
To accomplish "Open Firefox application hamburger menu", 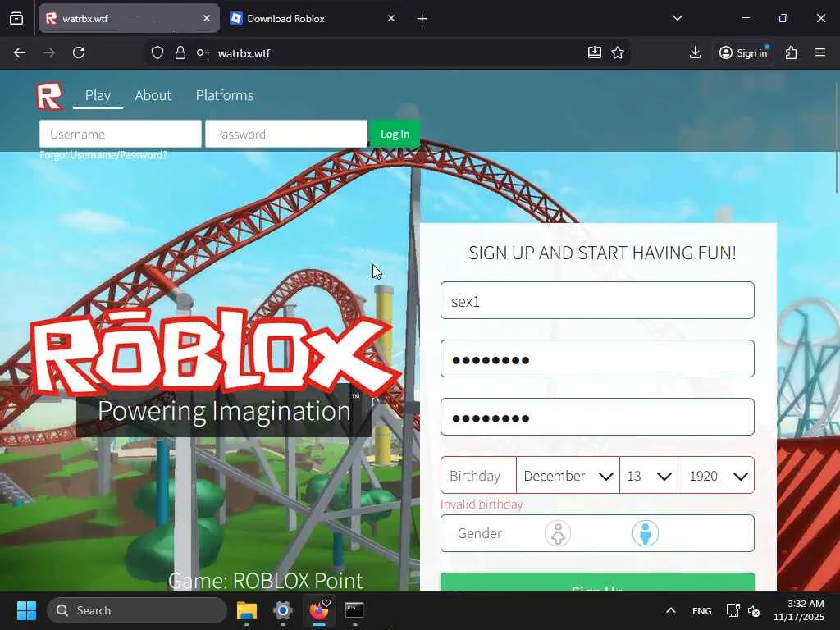I will point(820,52).
